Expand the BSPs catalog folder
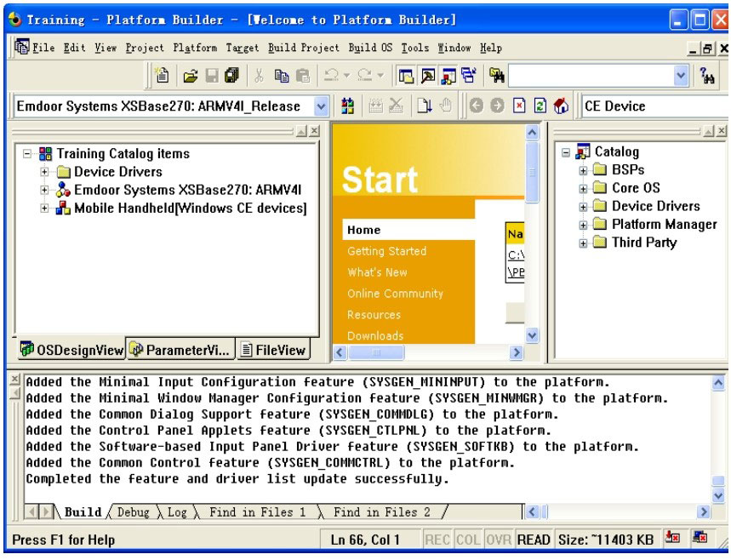 click(583, 170)
